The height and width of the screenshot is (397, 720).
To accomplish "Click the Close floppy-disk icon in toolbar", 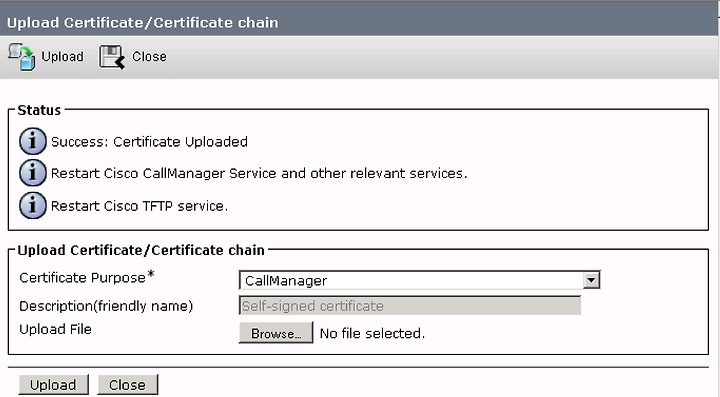I will point(112,57).
